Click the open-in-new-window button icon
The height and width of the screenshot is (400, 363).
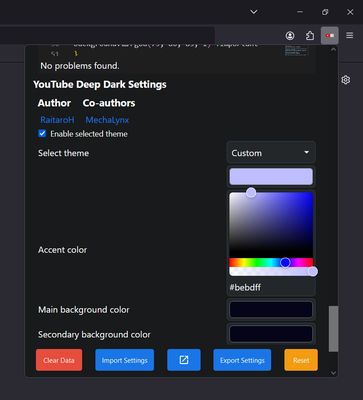184,360
